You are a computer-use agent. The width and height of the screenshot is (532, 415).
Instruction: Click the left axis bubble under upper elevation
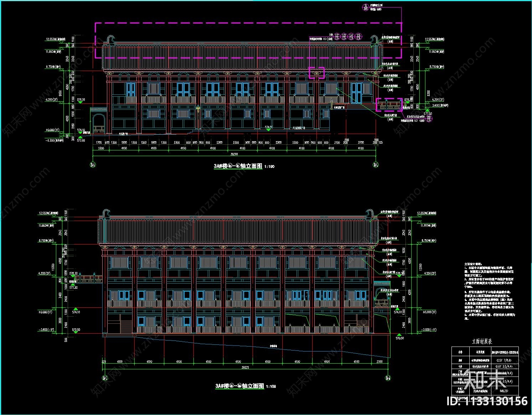(x=93, y=165)
